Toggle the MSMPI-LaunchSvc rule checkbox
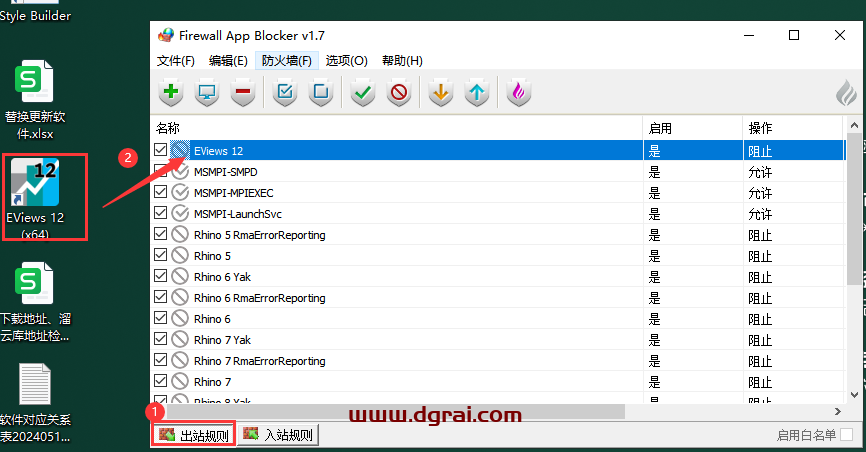Screen dimensions: 866x452 161,213
